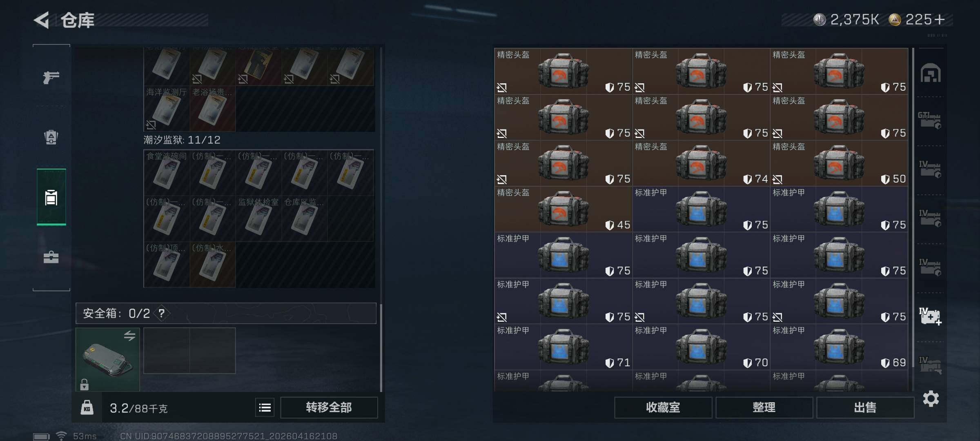Open the list view menu icon

pos(265,408)
